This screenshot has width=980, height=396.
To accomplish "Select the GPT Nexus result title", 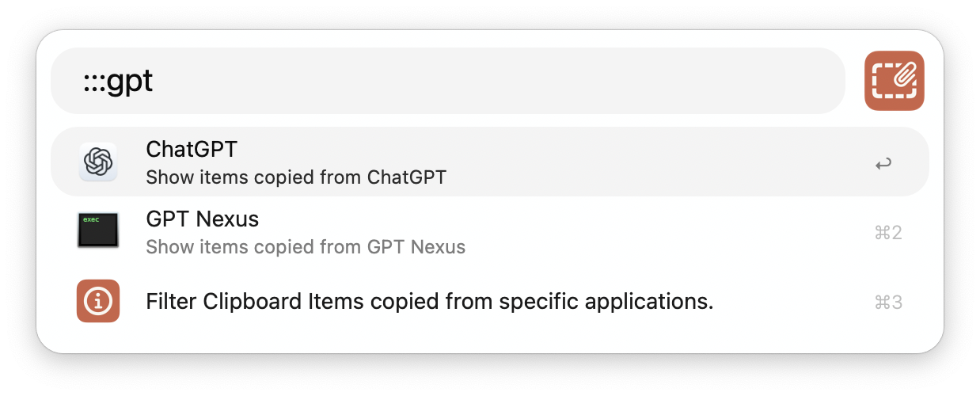I will coord(203,219).
